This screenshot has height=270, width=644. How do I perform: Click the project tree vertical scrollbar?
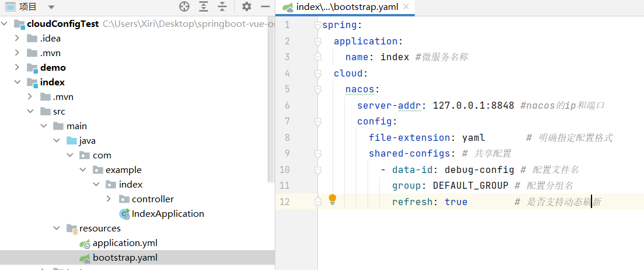click(271, 99)
